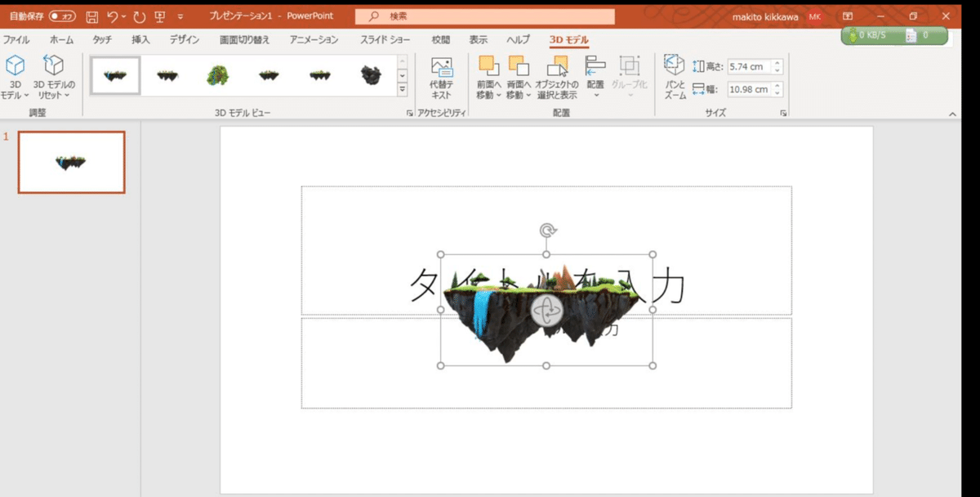Select the fourth 3D model view thumbnail
The image size is (980, 497).
tap(269, 75)
